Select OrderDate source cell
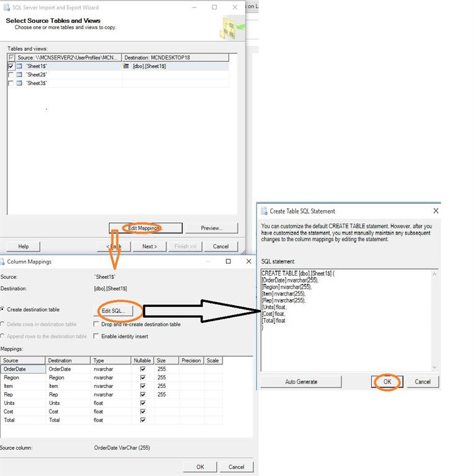The image size is (474, 476). [x=23, y=369]
